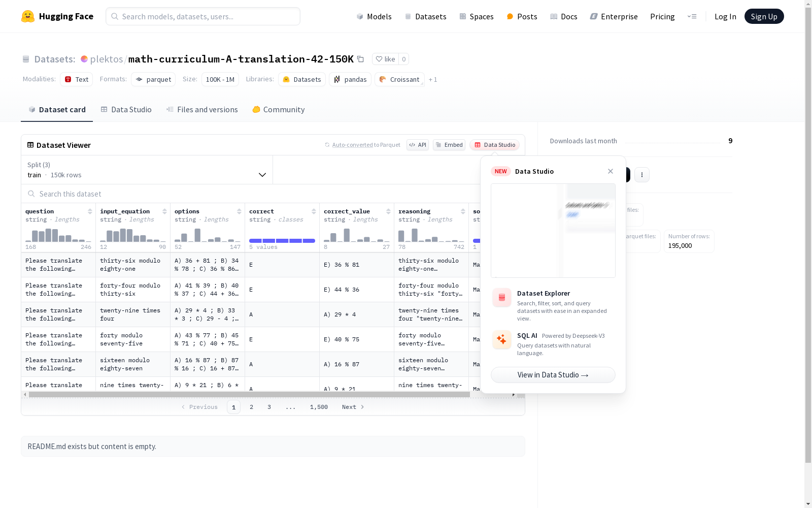Open Docs in the navigation
This screenshot has width=812, height=508.
point(564,16)
